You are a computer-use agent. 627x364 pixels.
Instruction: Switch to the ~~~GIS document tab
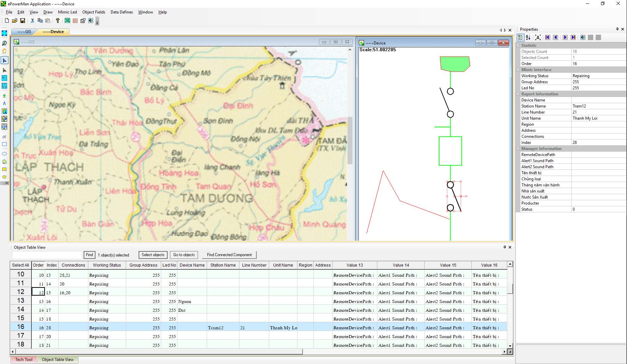click(x=24, y=32)
